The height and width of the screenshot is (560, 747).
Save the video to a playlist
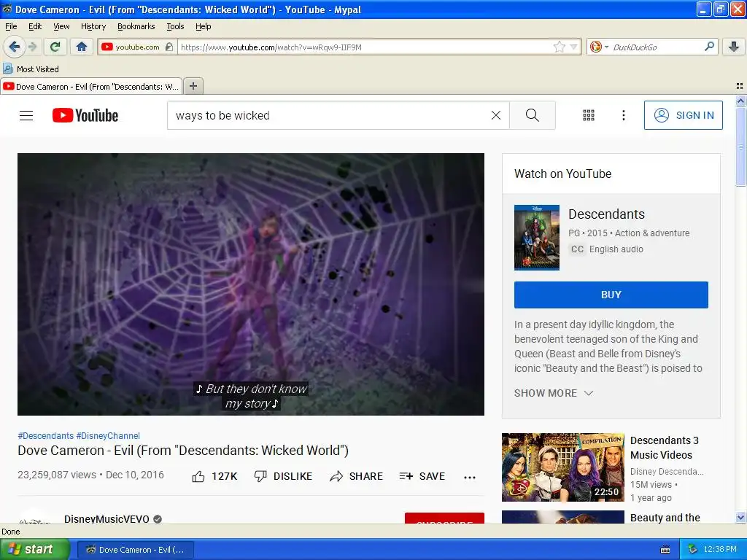coord(422,476)
